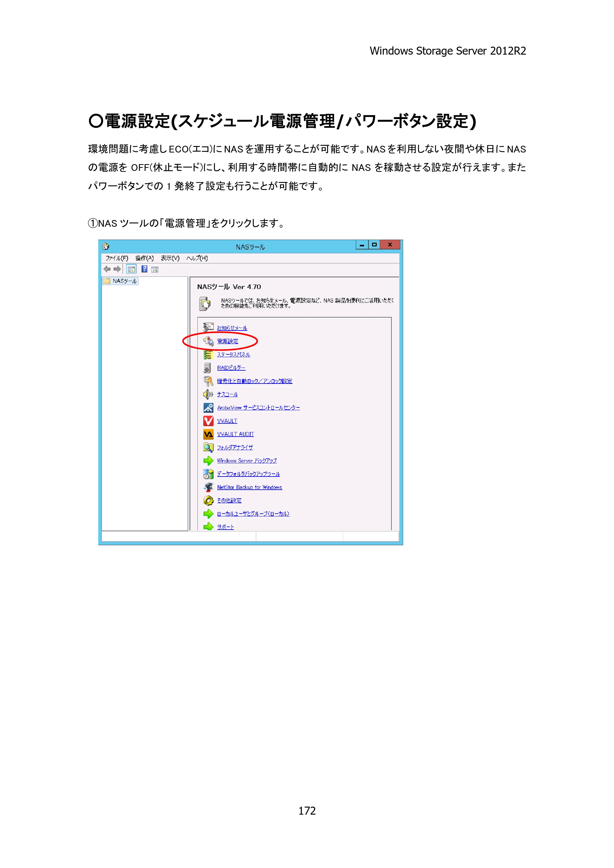This screenshot has height=868, width=614.
Task: Open the サポート link
Action: [x=225, y=527]
